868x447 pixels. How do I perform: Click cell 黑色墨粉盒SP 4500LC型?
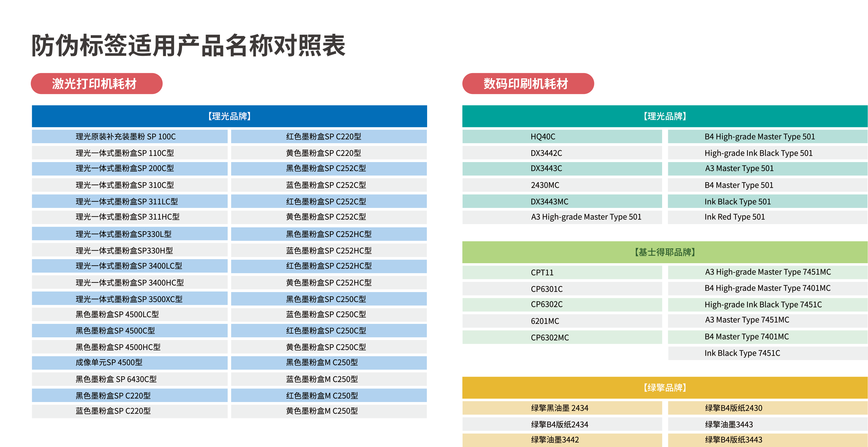pyautogui.click(x=130, y=315)
